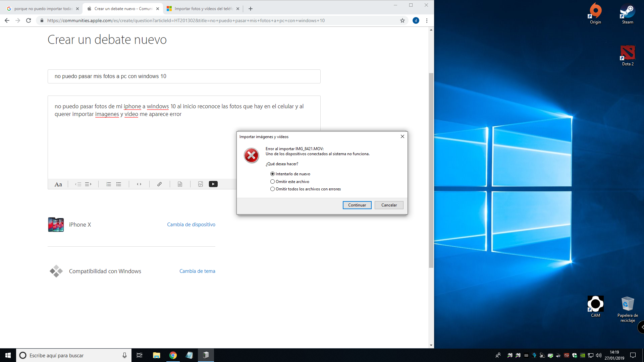644x362 pixels.
Task: Click the insert image icon in editor
Action: click(200, 184)
